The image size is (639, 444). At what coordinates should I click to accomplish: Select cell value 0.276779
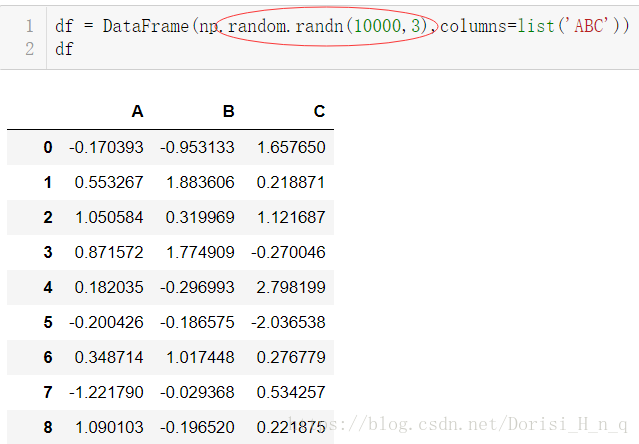[291, 357]
